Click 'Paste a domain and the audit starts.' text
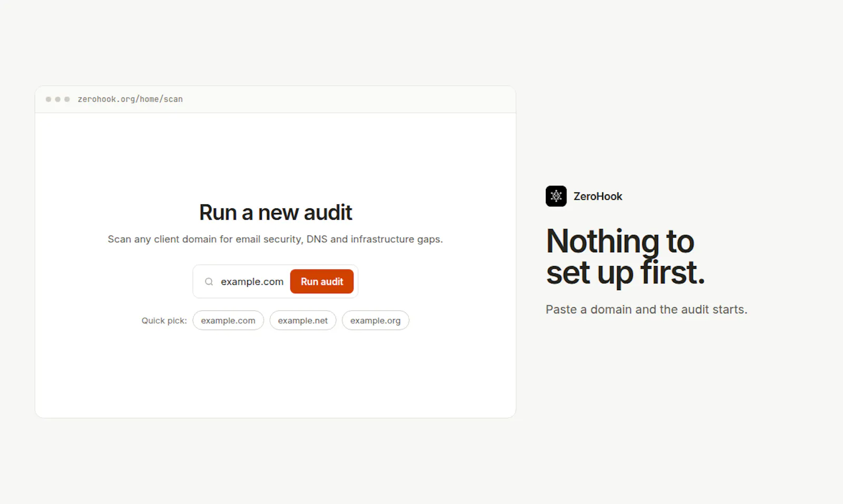Viewport: 843px width, 504px height. point(646,310)
